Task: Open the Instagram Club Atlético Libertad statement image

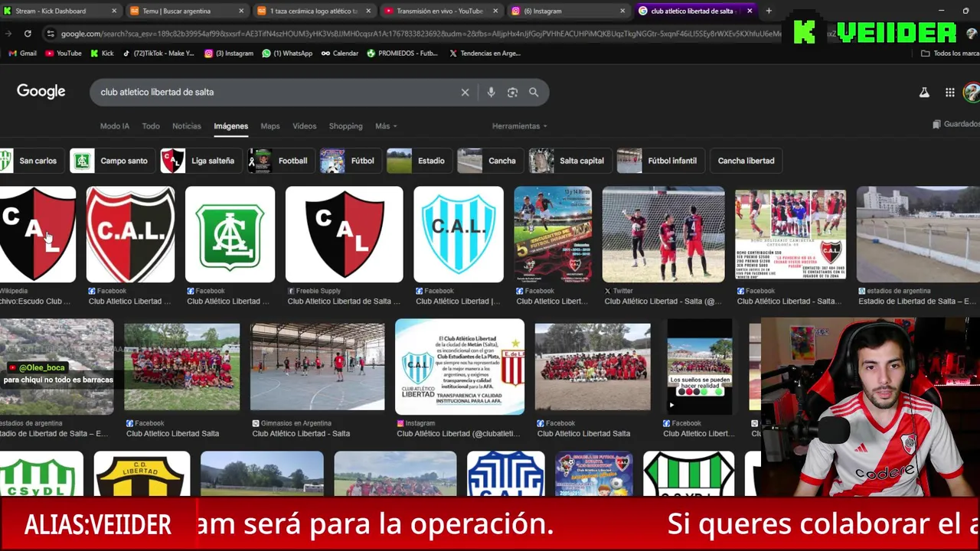Action: coord(460,367)
